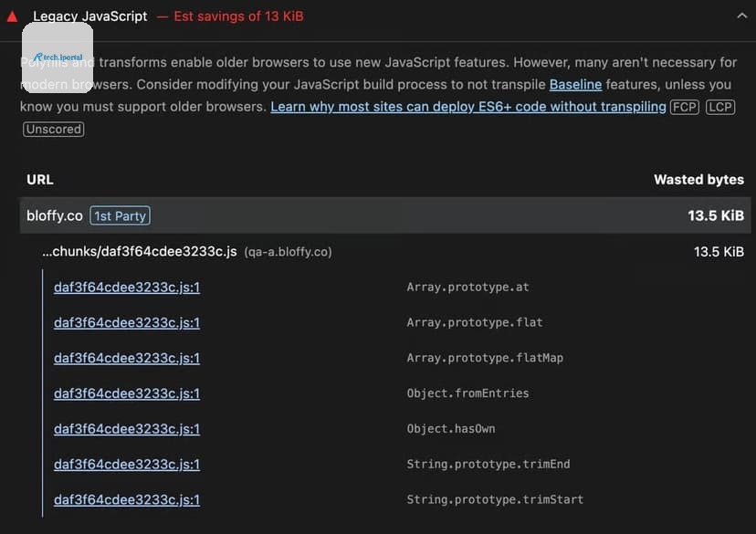756x534 pixels.
Task: Click the Est savings of 13 KiB text
Action: tap(238, 16)
